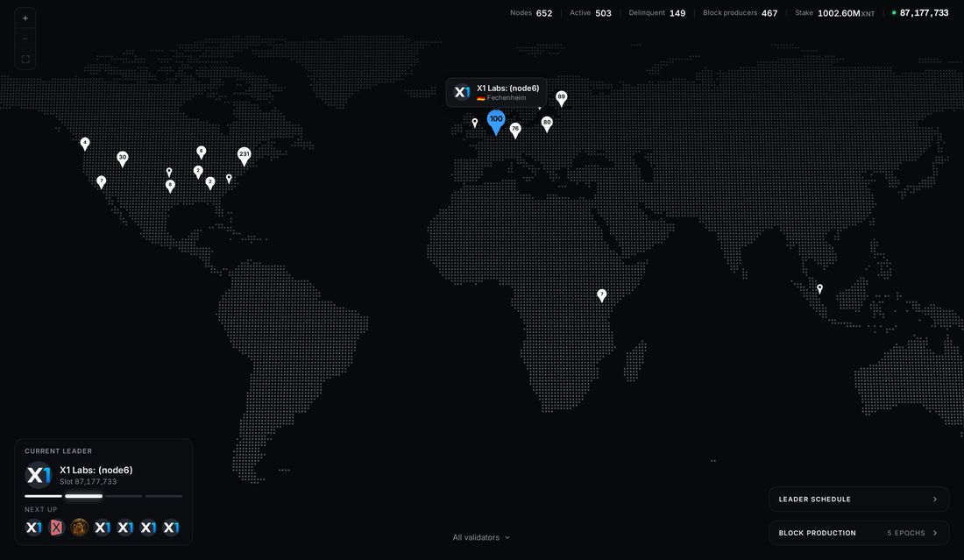Click the current leader name X1 Labs: (node6)
Image resolution: width=964 pixels, height=560 pixels.
click(x=96, y=471)
